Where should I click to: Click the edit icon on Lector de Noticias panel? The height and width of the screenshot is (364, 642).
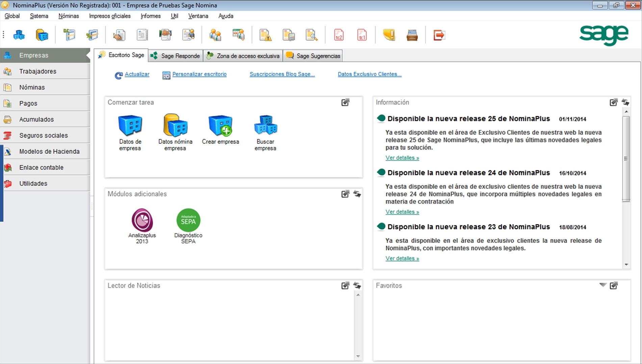click(345, 286)
